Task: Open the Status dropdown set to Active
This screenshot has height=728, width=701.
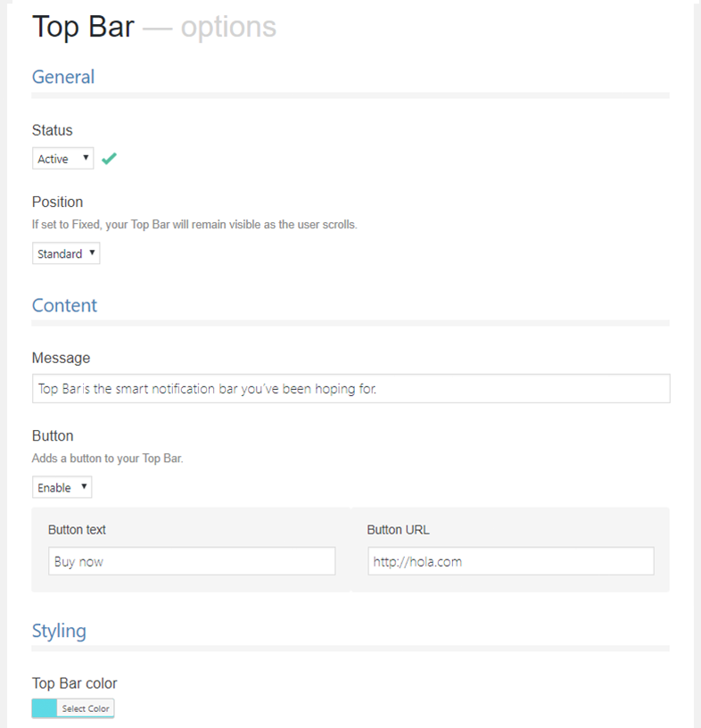Action: [x=62, y=159]
